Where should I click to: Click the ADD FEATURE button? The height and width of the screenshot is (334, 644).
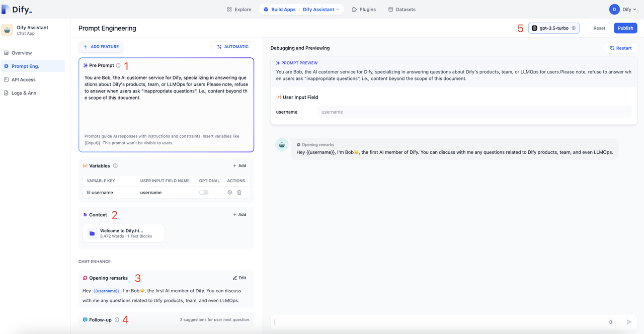click(x=101, y=47)
